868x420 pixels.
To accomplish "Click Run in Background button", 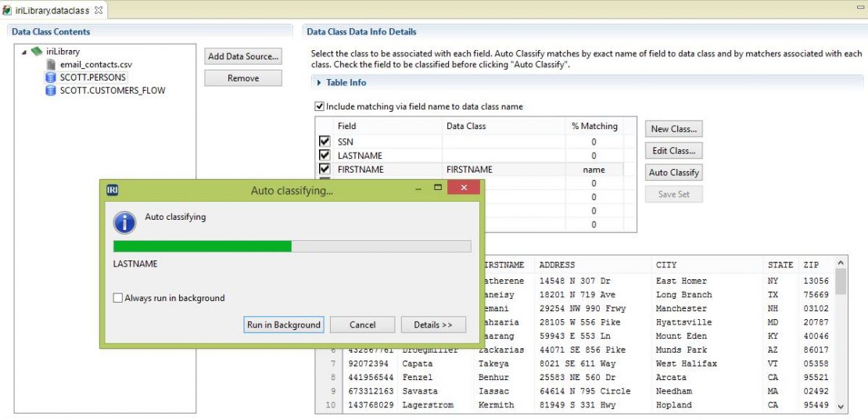I will click(x=283, y=325).
